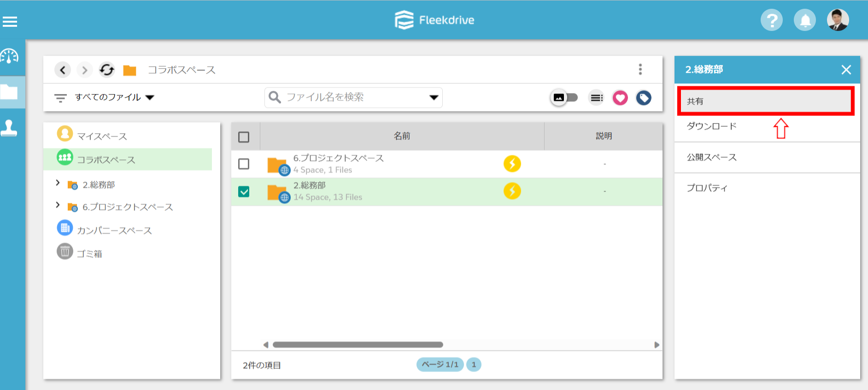The height and width of the screenshot is (390, 868).
Task: Open the hamburger main menu
Action: click(x=10, y=22)
